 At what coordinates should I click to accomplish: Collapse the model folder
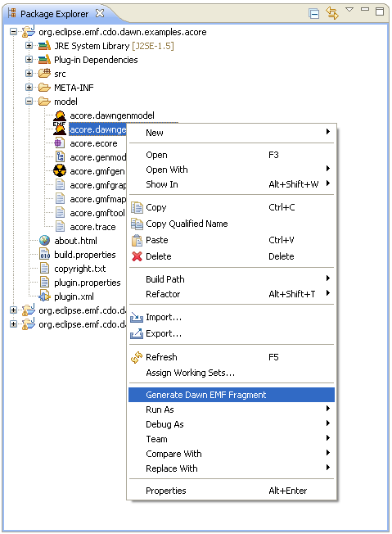[x=29, y=101]
